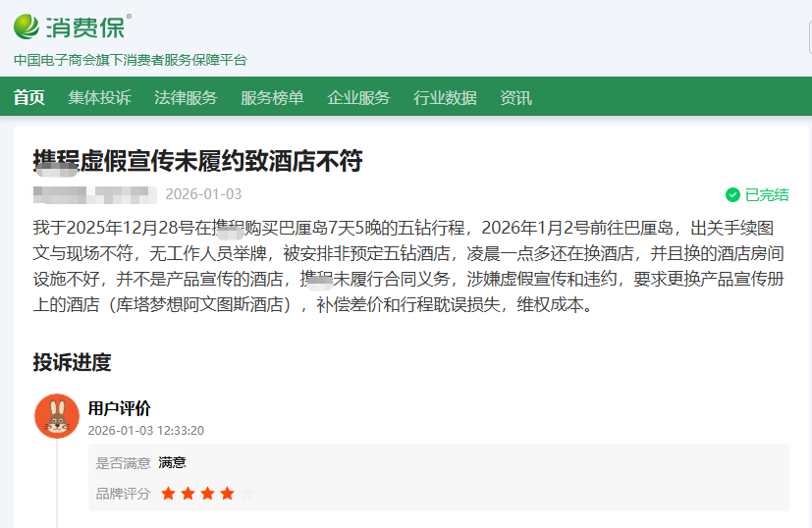The image size is (812, 528).
Task: Navigate to 行业数据
Action: point(445,97)
